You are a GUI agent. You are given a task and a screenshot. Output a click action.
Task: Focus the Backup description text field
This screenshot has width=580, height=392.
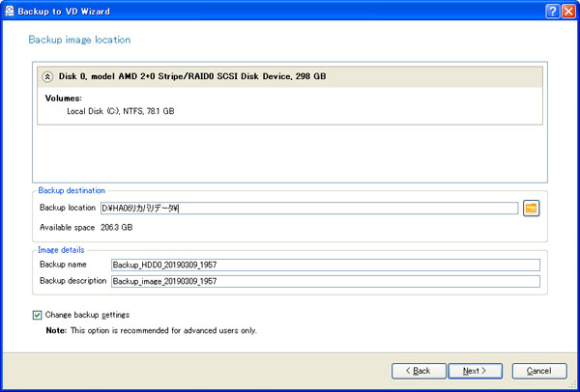(324, 281)
